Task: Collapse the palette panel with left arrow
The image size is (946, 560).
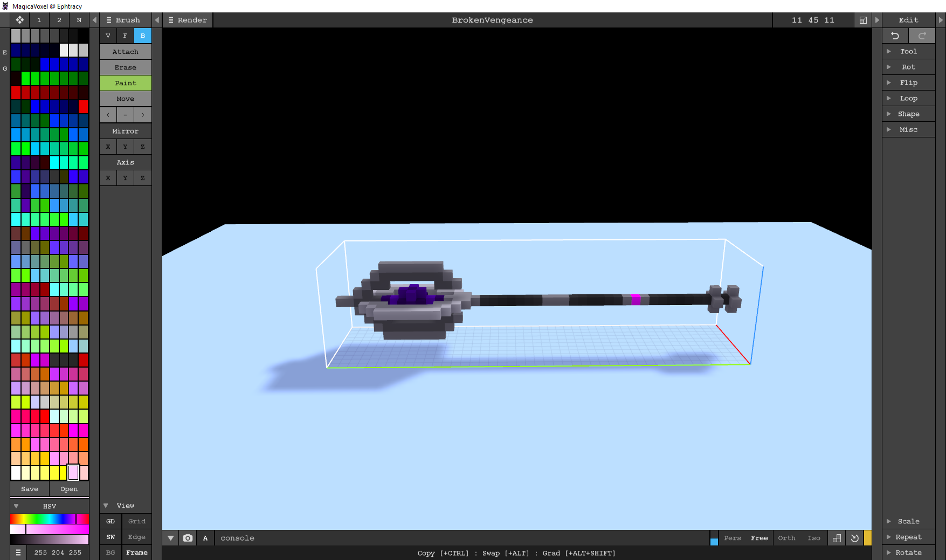Action: click(94, 20)
